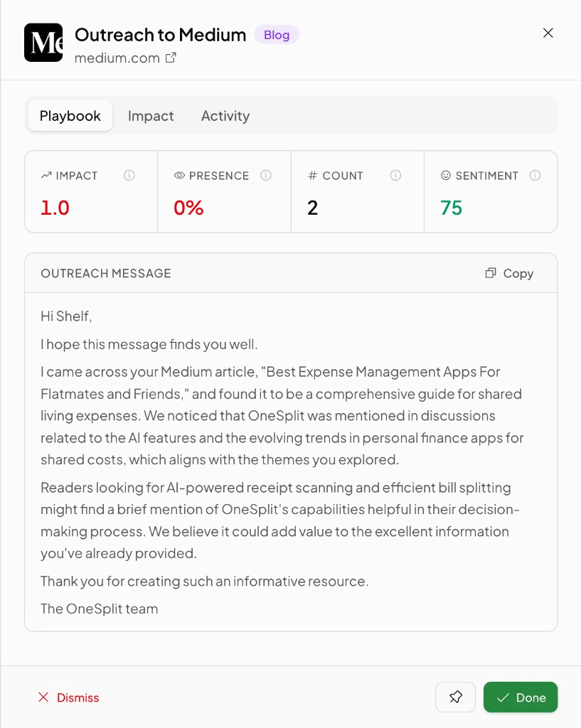Click the 'Outreach to Medium' title
Viewport: 581px width, 728px height.
(160, 35)
